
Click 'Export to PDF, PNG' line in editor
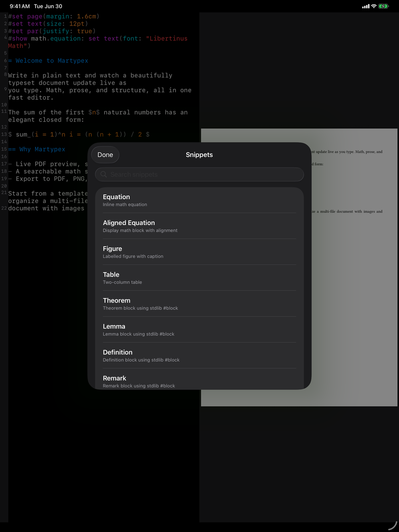tap(48, 179)
